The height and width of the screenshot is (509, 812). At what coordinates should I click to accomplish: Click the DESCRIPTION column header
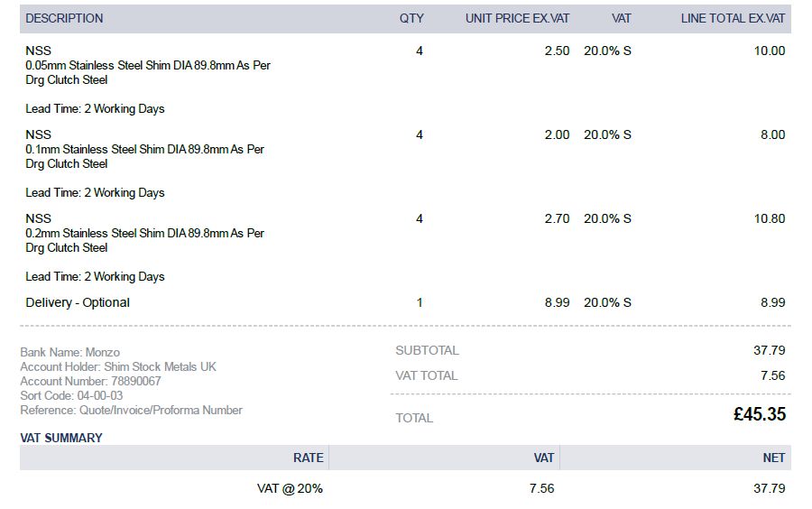64,18
